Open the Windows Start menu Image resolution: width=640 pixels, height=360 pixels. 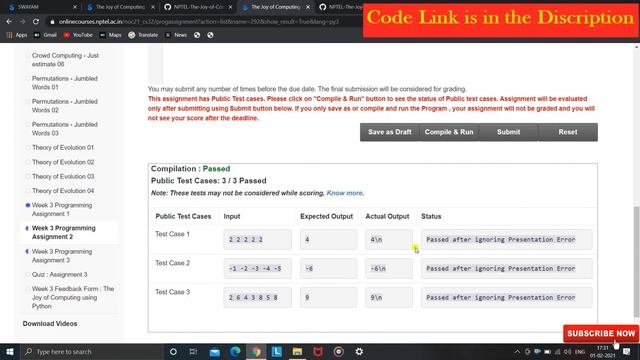pos(10,351)
